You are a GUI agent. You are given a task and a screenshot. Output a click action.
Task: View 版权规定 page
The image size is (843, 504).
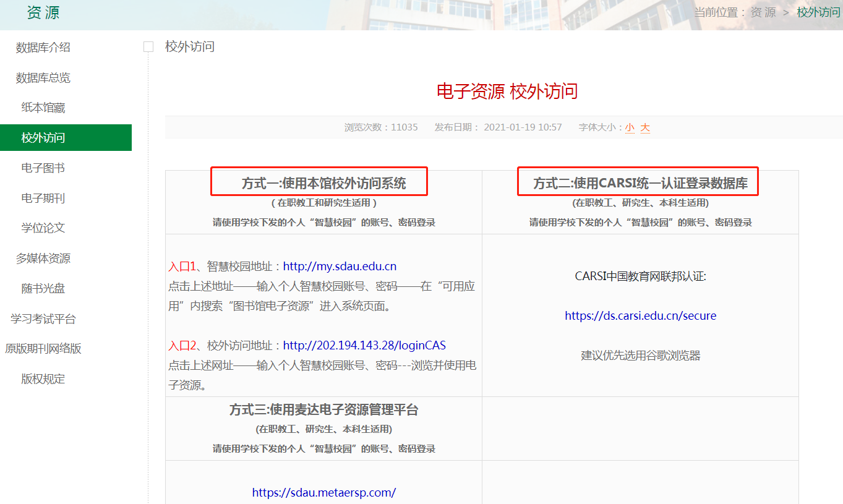click(43, 378)
